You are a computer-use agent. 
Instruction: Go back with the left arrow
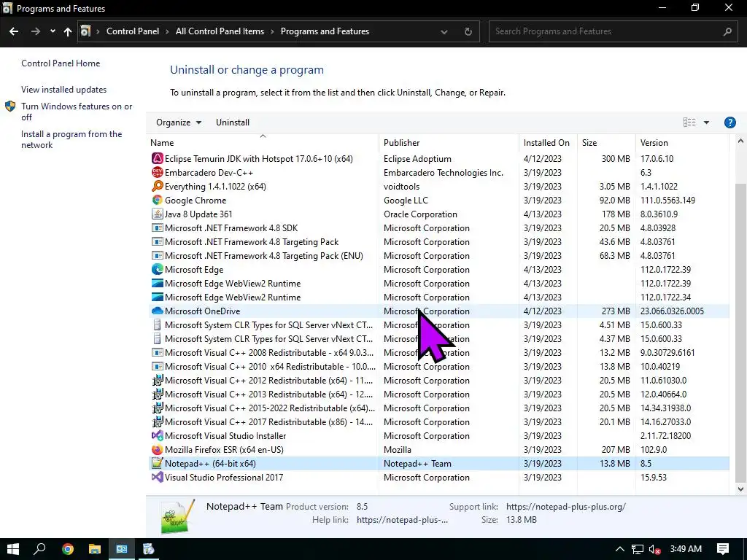pos(14,31)
